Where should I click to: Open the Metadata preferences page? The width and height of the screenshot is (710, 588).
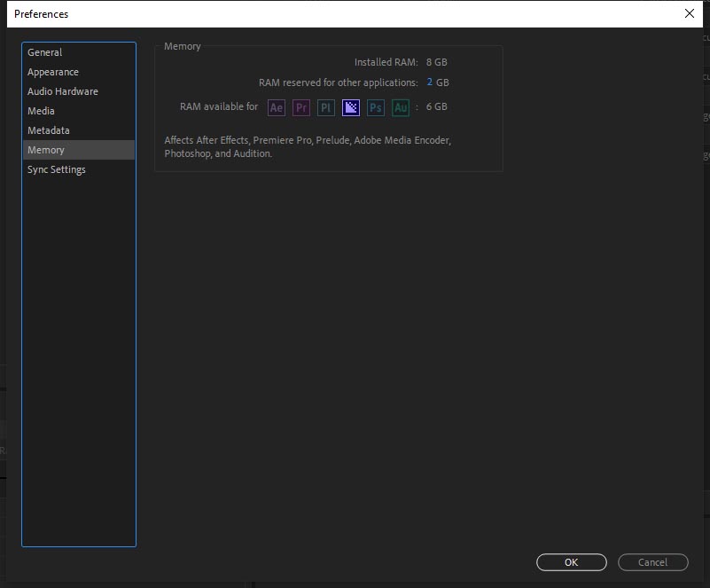(49, 130)
